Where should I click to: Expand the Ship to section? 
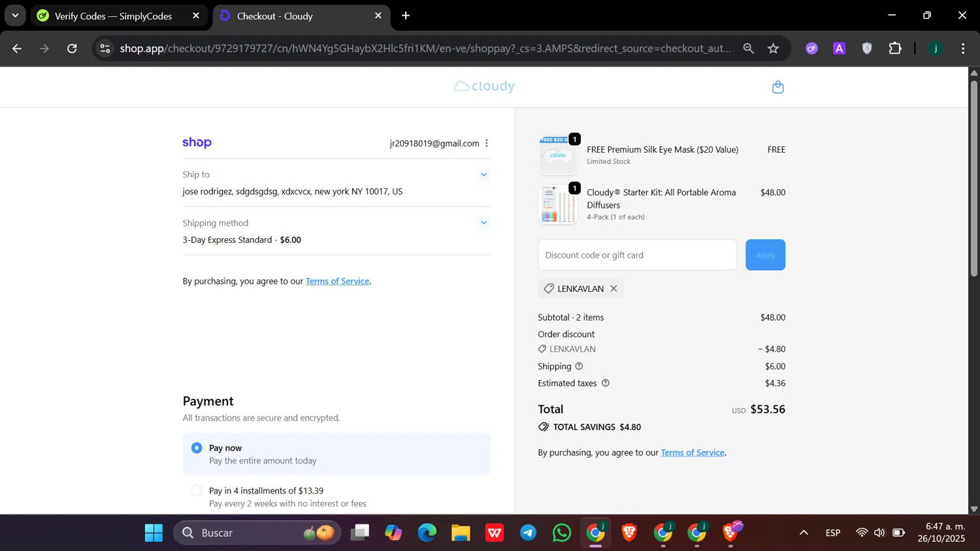coord(483,174)
